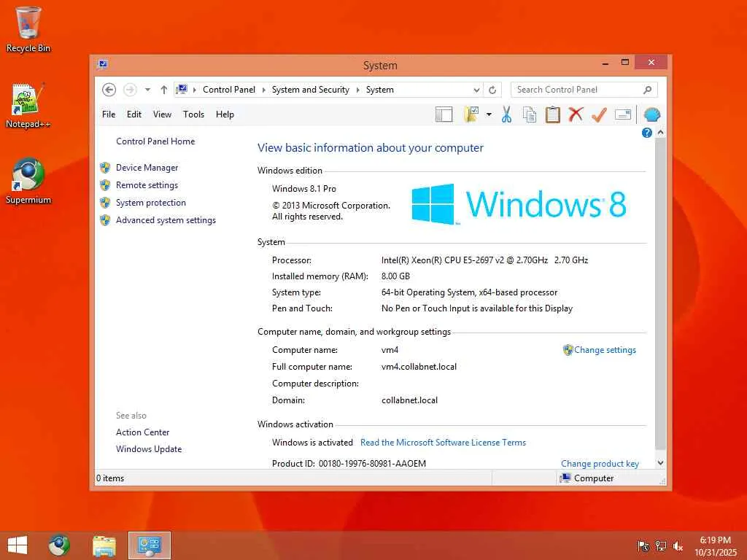The height and width of the screenshot is (560, 747).
Task: Click the red X Delete icon
Action: [576, 114]
